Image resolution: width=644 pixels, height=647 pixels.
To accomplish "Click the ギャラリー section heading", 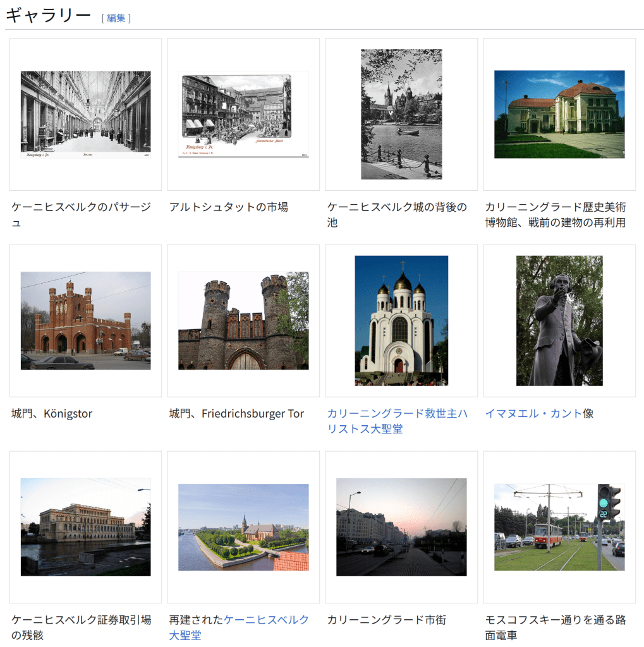I will click(48, 16).
